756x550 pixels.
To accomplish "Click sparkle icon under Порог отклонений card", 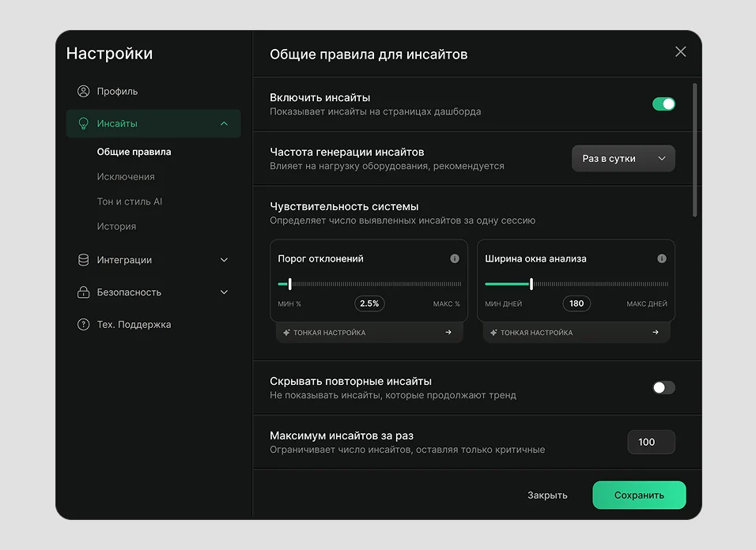I will [286, 333].
